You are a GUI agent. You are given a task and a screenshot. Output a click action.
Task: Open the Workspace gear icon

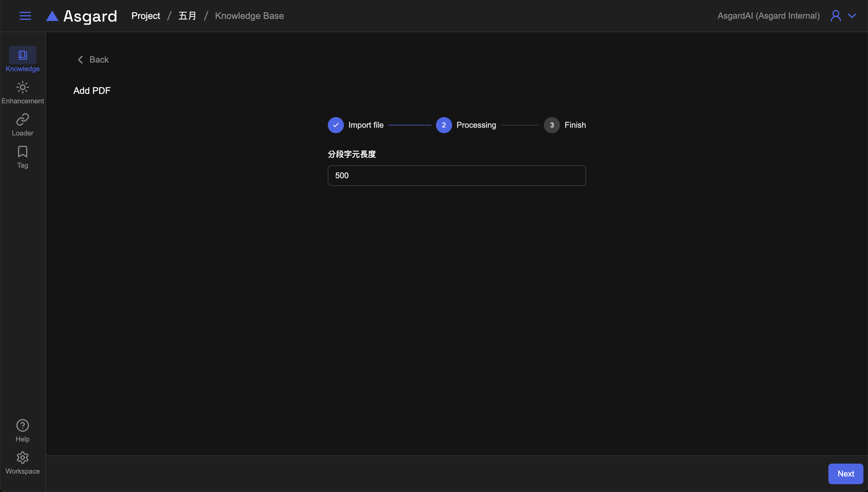point(23,458)
